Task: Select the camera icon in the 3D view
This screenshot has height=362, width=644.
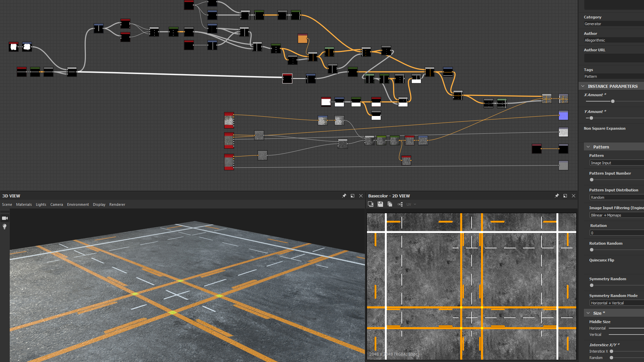Action: point(5,218)
